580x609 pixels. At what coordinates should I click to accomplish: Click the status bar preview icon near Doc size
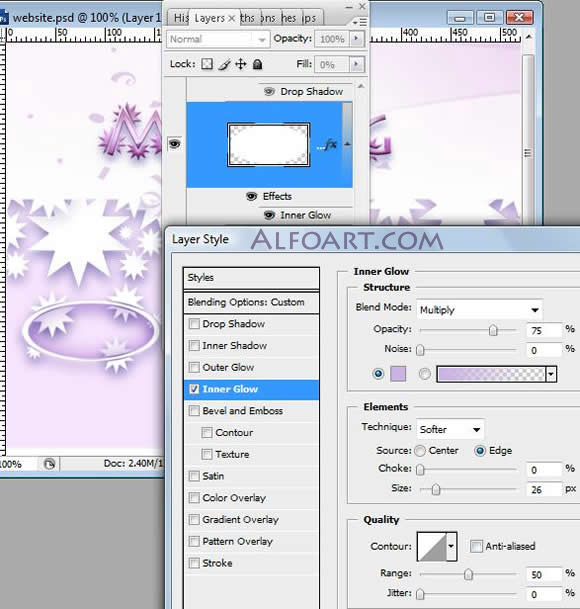click(49, 464)
